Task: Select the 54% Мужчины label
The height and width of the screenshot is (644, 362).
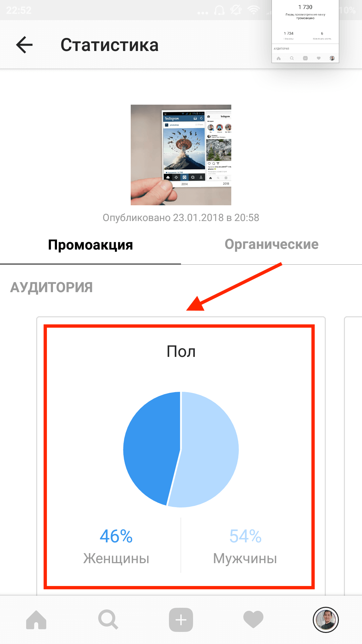Action: [245, 546]
